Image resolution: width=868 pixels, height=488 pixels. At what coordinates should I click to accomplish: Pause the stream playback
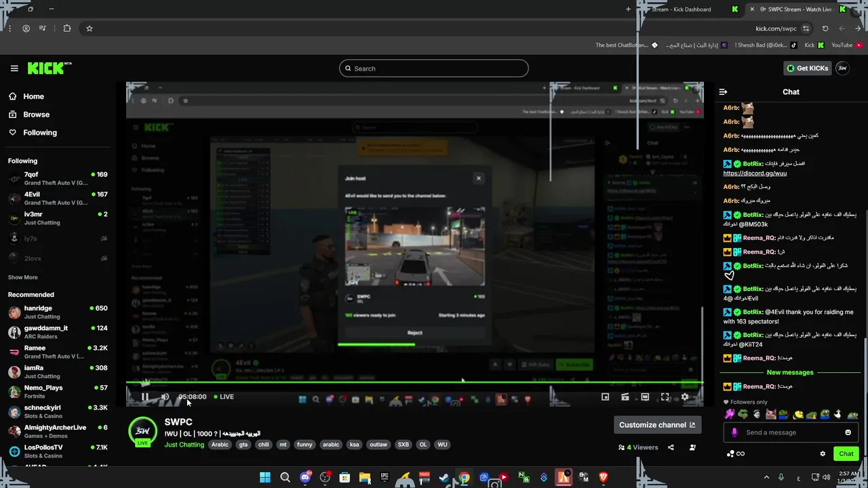145,397
